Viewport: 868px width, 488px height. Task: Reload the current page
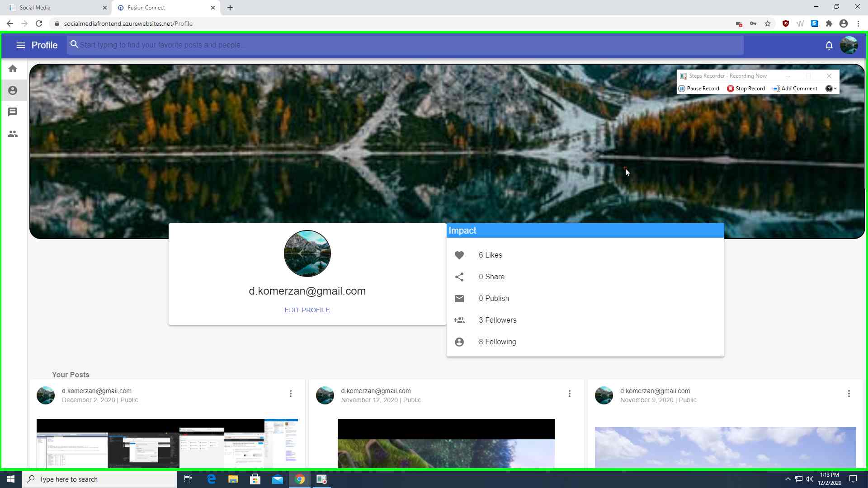pyautogui.click(x=39, y=23)
